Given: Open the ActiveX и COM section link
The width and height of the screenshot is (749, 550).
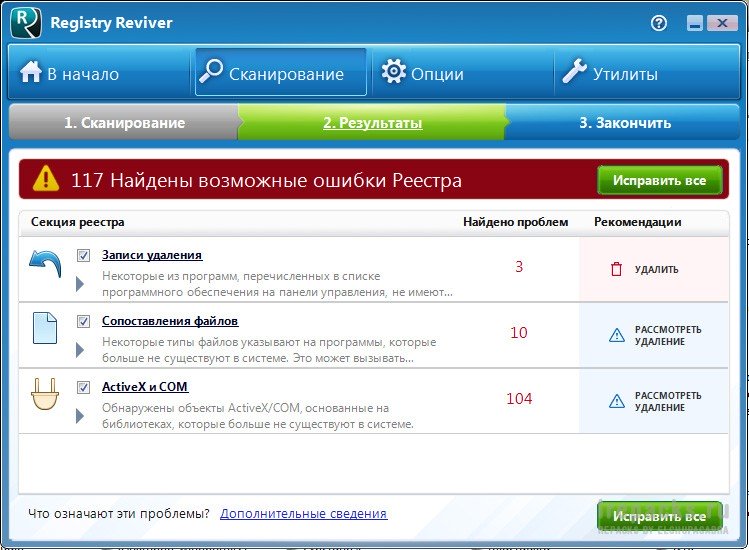Looking at the screenshot, I should tap(145, 387).
